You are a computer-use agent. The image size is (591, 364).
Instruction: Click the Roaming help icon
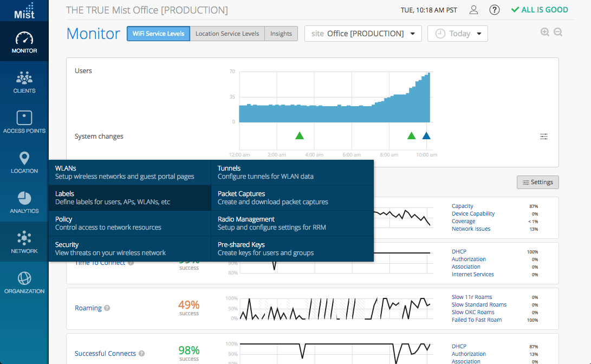coord(107,308)
